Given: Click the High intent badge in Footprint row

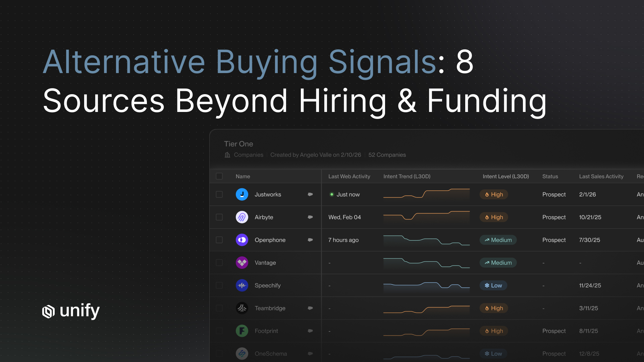Looking at the screenshot, I should (x=494, y=331).
